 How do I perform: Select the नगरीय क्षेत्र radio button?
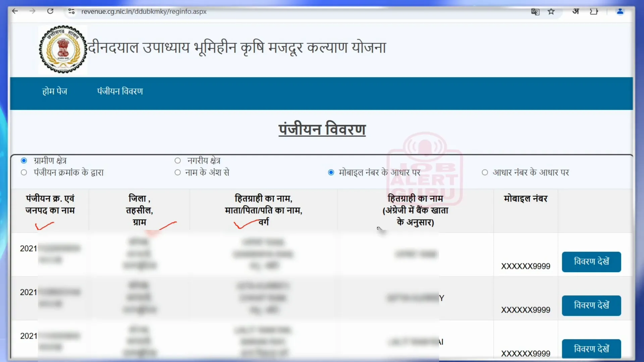(178, 161)
